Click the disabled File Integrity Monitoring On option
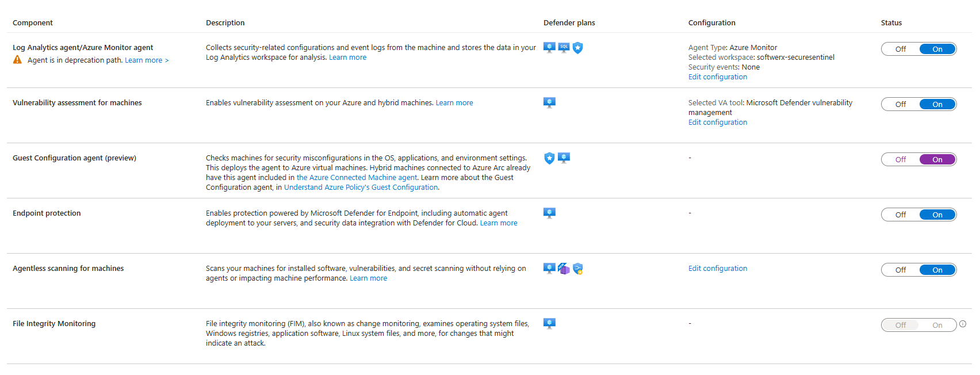The image size is (980, 375). [x=937, y=325]
